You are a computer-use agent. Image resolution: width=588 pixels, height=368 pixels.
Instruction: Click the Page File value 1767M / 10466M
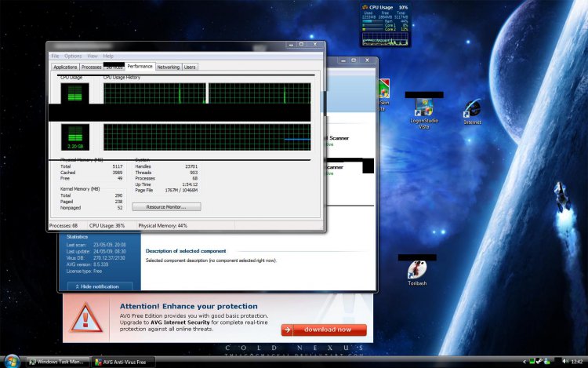[x=181, y=190]
